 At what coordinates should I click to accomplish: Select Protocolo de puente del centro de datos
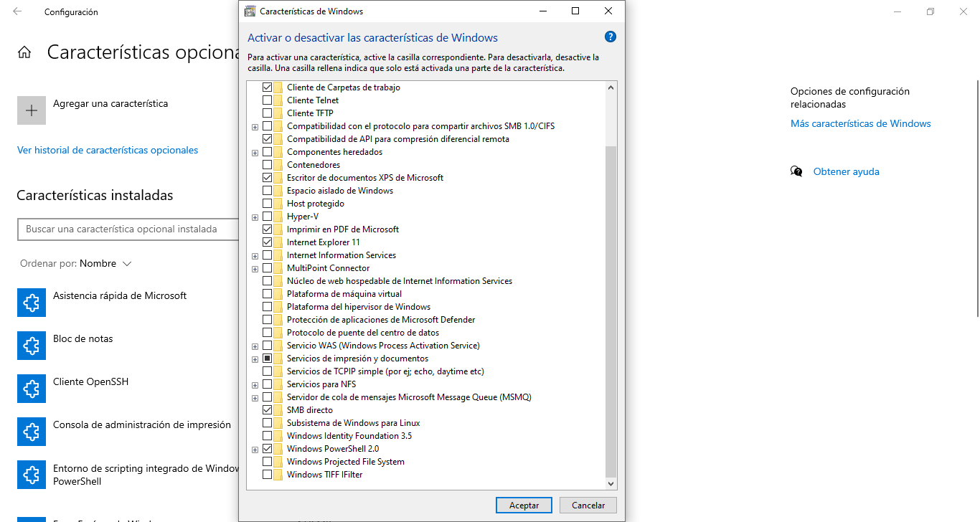click(x=363, y=333)
